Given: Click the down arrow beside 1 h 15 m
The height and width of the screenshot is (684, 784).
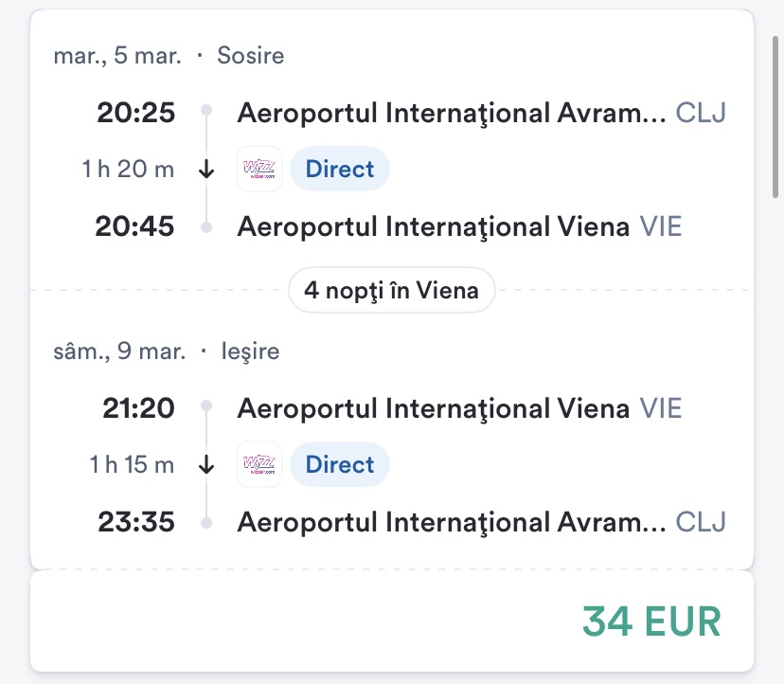Looking at the screenshot, I should tap(207, 465).
